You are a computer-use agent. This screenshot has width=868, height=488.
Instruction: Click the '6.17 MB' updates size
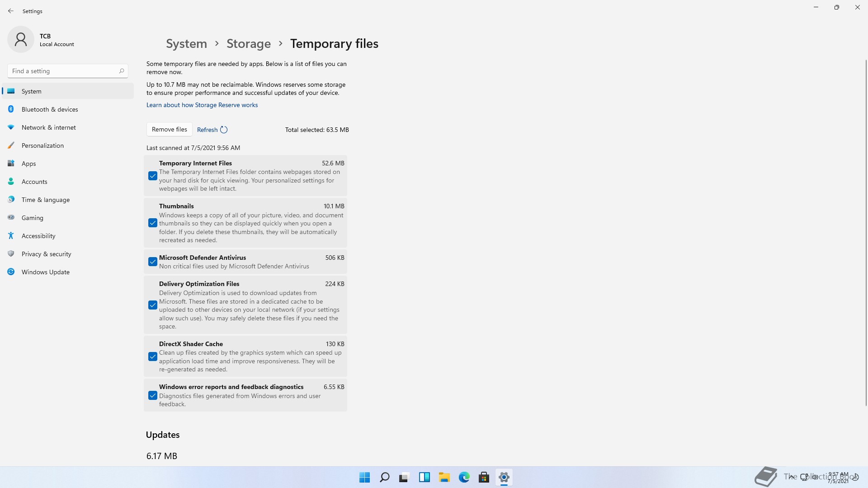pos(162,456)
